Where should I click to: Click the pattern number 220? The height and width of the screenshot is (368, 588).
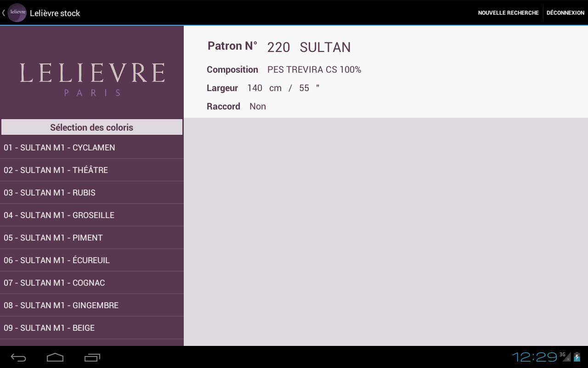[278, 47]
